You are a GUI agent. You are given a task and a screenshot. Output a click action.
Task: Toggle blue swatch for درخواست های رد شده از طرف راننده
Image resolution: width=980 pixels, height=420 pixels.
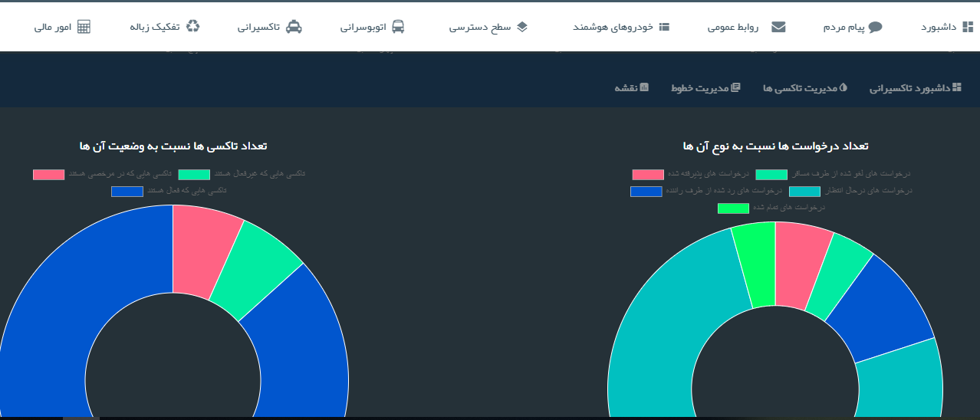[x=646, y=191]
